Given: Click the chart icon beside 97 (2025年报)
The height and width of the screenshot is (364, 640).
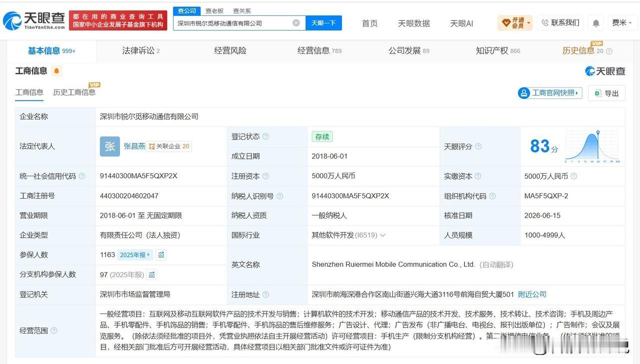Looking at the screenshot, I should click(151, 275).
